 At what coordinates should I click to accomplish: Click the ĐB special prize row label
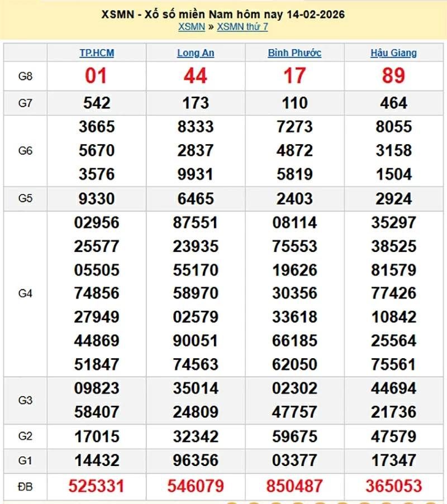coord(25,487)
